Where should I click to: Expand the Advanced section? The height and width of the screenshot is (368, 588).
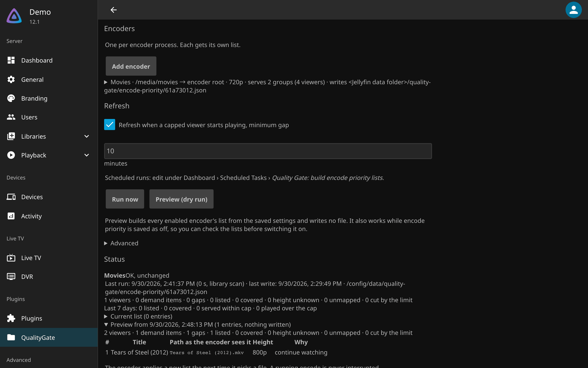(x=121, y=243)
